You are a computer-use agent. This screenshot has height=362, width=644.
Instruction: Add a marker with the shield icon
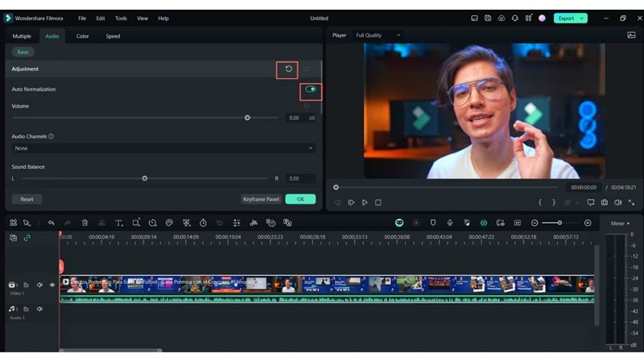(x=433, y=223)
